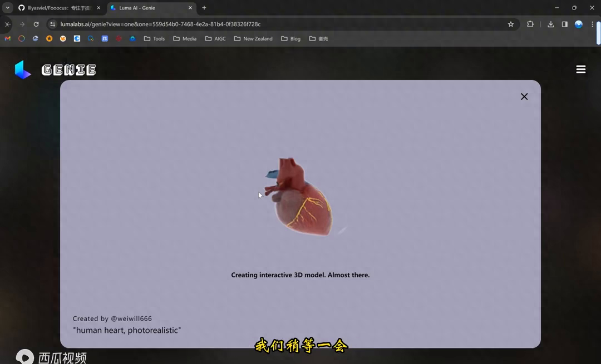Open the browser Extensions puzzle icon
The image size is (601, 364).
click(x=530, y=24)
